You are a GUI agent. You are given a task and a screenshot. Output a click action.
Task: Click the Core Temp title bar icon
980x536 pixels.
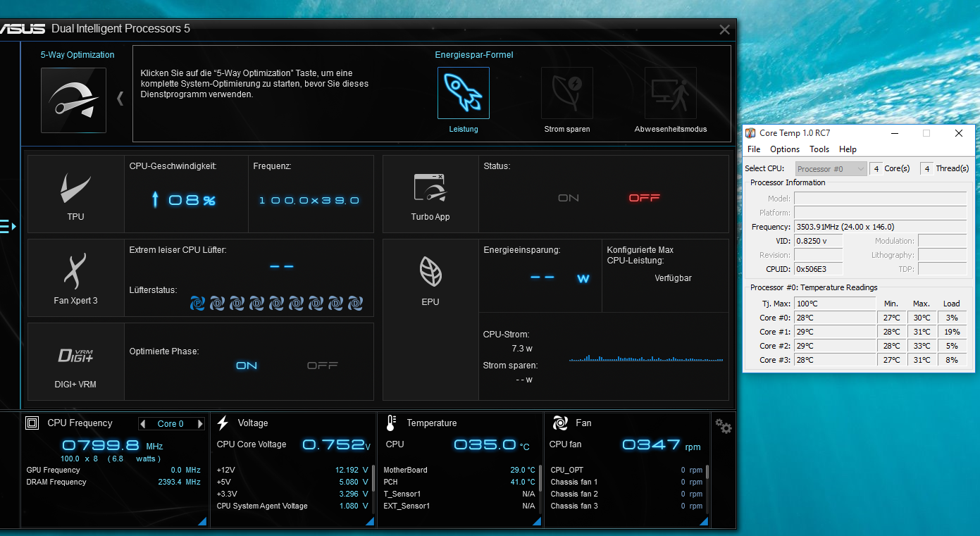point(751,133)
